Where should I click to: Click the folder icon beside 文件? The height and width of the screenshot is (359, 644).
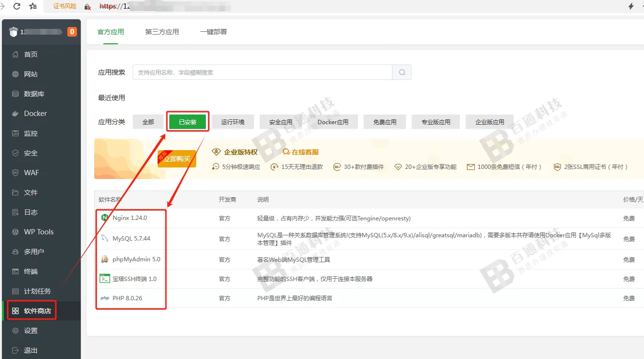point(15,192)
